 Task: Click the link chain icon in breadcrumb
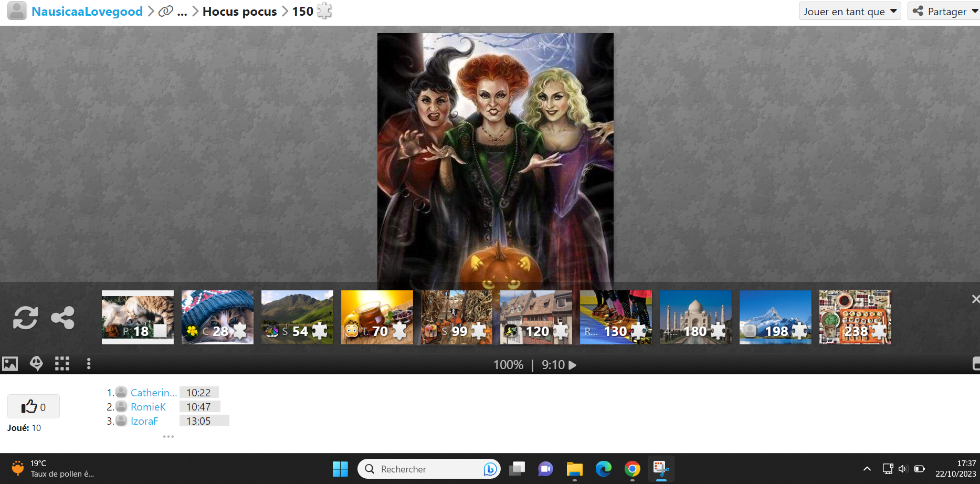(166, 11)
